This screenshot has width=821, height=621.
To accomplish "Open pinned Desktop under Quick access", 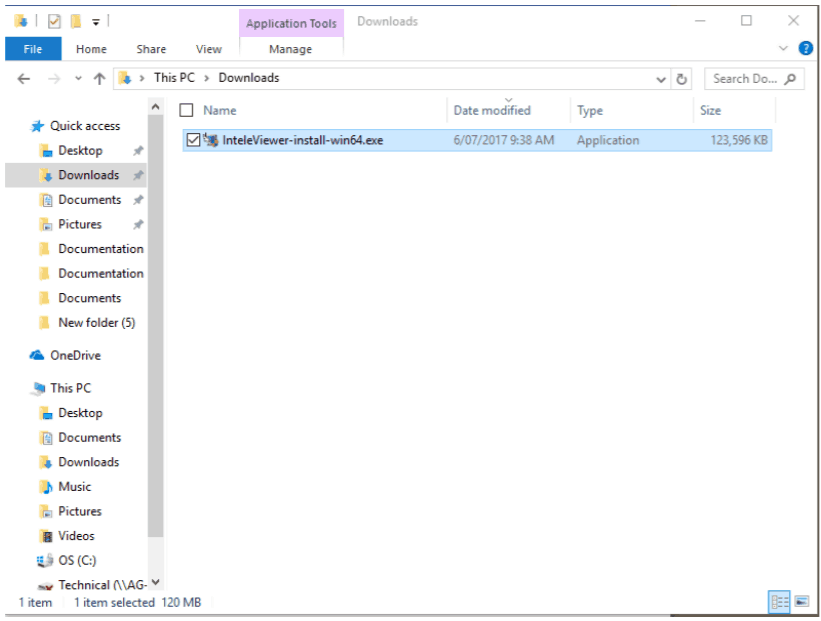I will coord(80,151).
